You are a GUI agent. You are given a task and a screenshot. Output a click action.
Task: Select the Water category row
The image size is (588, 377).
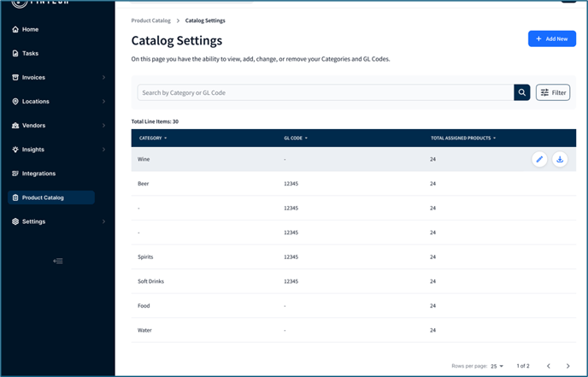(x=354, y=330)
